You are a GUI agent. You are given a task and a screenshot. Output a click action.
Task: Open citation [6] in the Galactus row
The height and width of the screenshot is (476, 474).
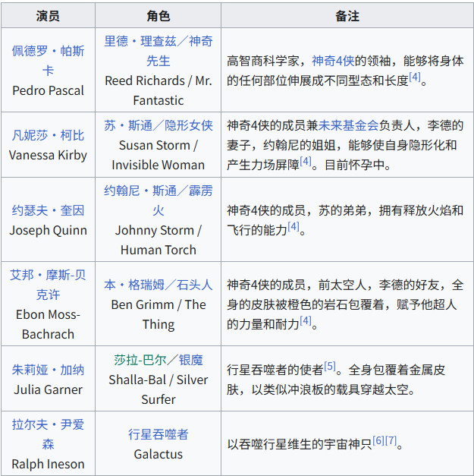click(x=378, y=440)
